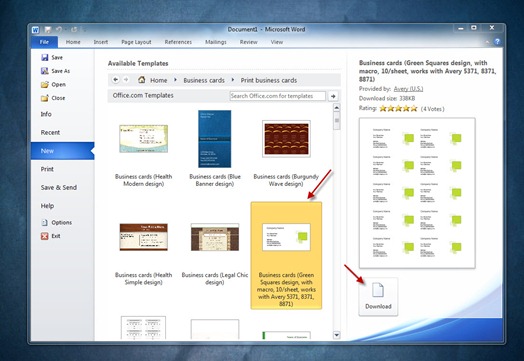Collapse the ribbon with the small arrow icon

[487, 42]
